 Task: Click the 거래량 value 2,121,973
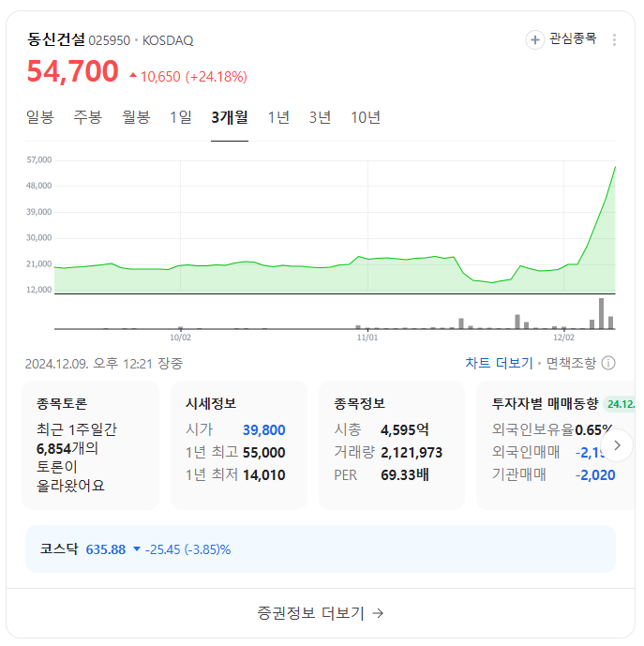tap(412, 453)
